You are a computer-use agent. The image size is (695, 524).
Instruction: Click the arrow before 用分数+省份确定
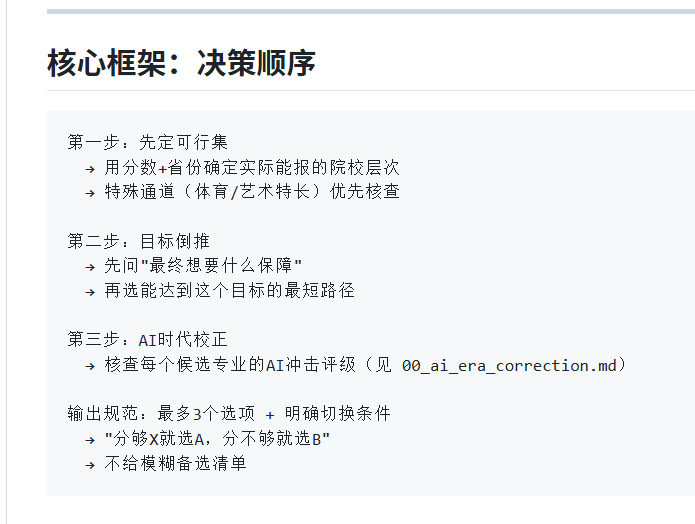coord(91,167)
